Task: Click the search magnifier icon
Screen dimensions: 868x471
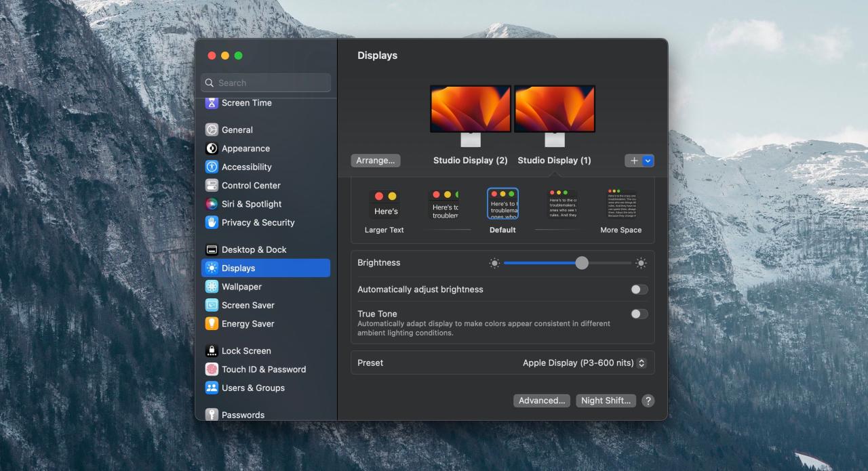Action: pyautogui.click(x=210, y=83)
